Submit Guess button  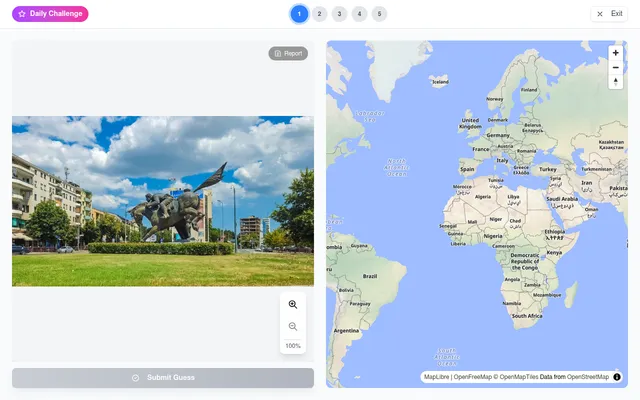pos(163,378)
